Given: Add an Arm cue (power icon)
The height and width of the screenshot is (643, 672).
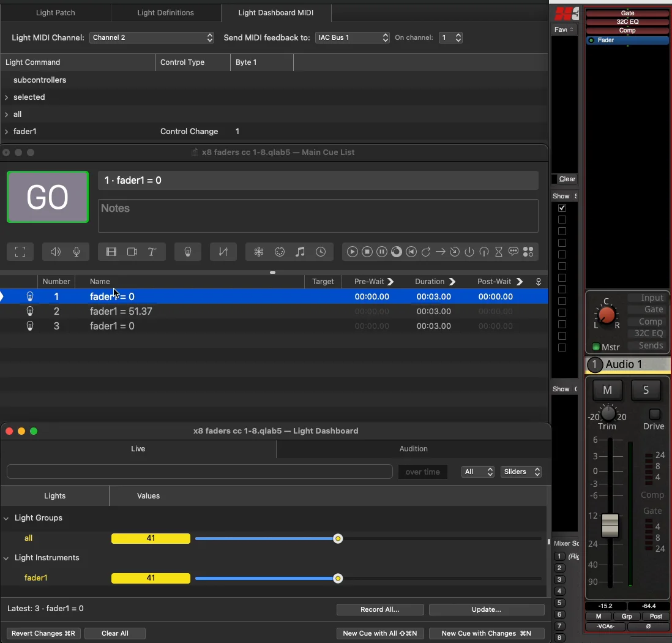Looking at the screenshot, I should pyautogui.click(x=469, y=252).
